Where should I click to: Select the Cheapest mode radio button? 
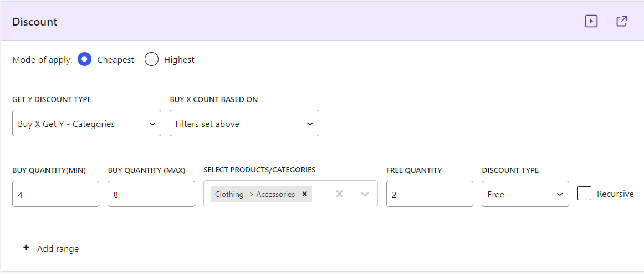click(84, 59)
